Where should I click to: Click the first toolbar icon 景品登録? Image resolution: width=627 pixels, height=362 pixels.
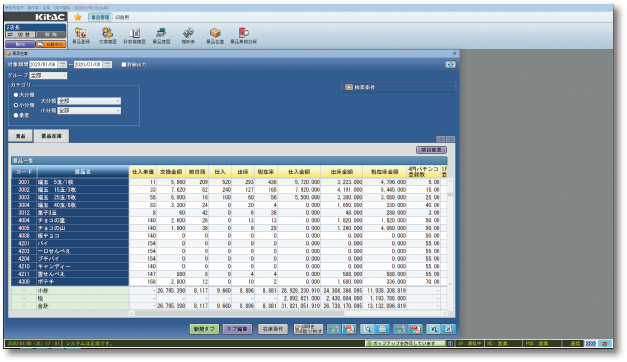click(x=81, y=36)
